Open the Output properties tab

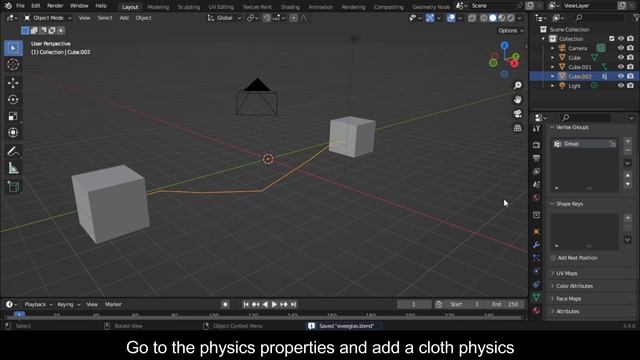tap(536, 158)
